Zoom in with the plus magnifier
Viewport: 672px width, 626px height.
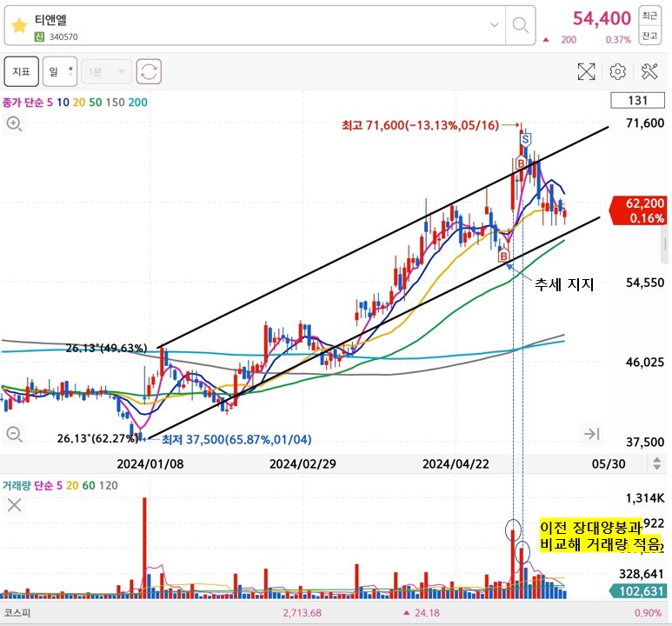pos(14,124)
